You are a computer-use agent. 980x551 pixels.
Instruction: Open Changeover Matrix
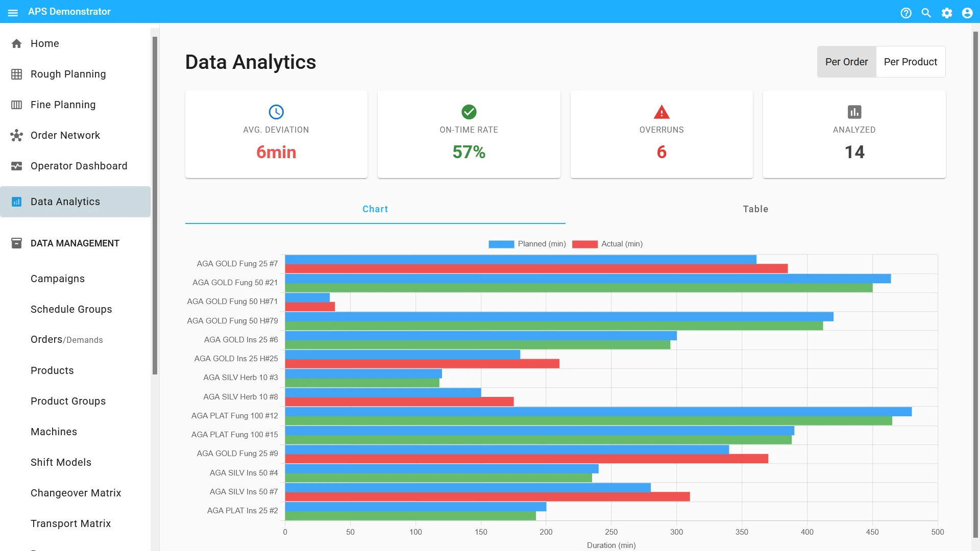coord(76,493)
